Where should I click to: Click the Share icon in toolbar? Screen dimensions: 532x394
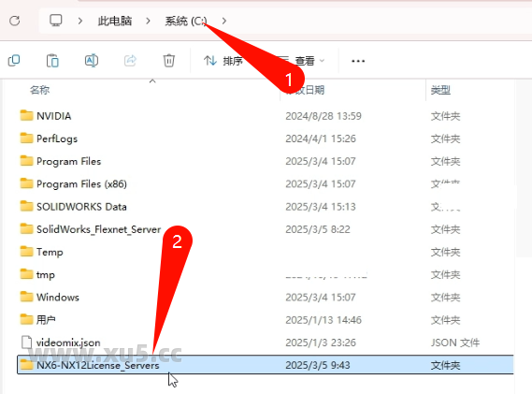coord(130,61)
